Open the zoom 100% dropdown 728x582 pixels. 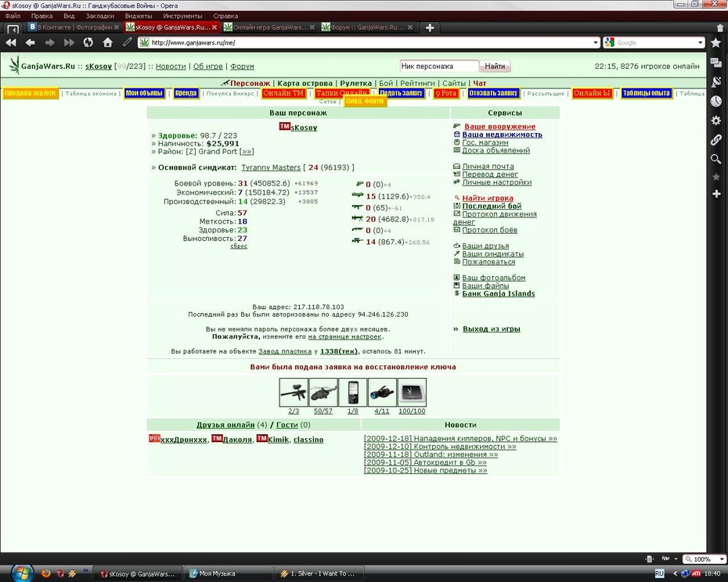(x=722, y=559)
